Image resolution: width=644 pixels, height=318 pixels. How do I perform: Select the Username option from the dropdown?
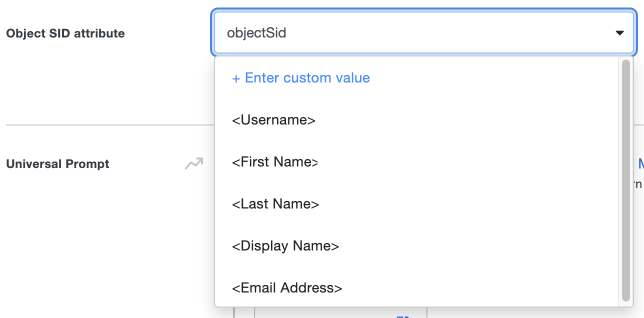(273, 119)
